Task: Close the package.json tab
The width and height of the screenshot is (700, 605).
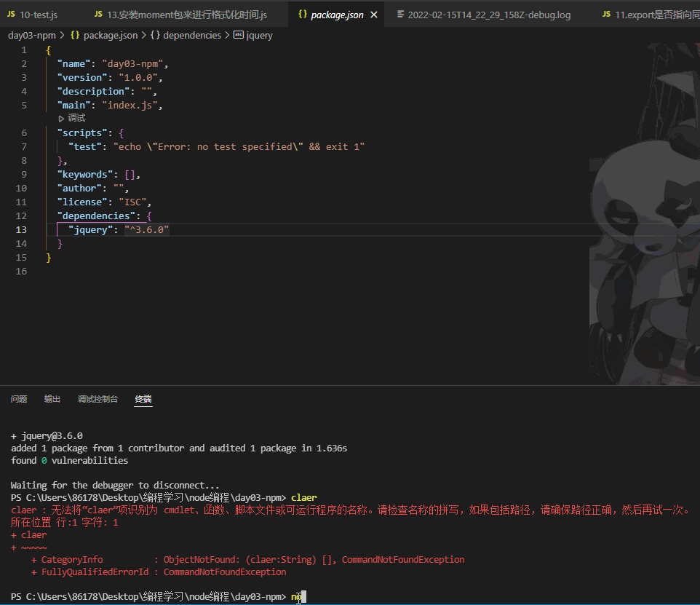Action: coord(374,15)
